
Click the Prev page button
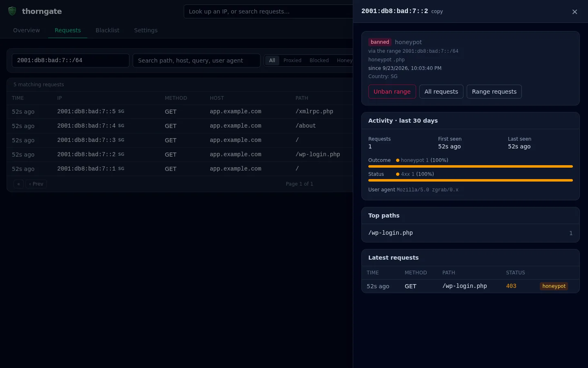[36, 184]
